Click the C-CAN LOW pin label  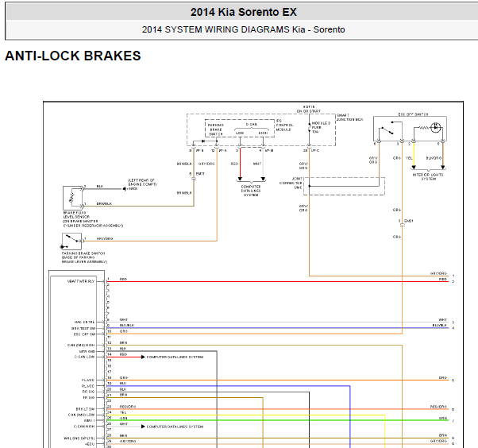(85, 357)
